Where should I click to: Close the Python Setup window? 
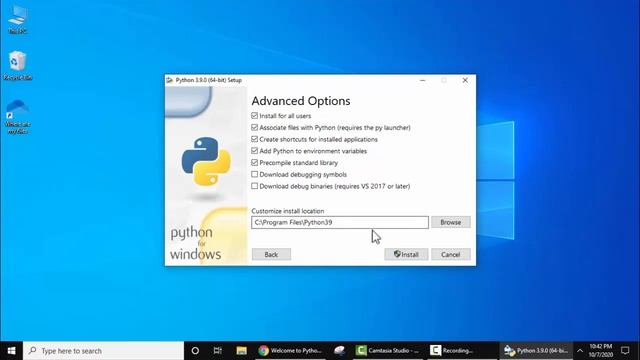pyautogui.click(x=465, y=80)
